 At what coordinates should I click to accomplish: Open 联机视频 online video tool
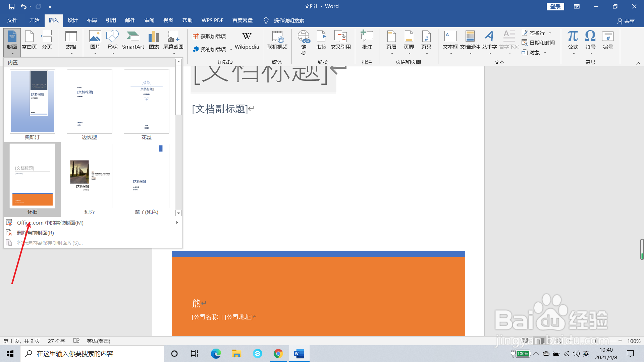277,40
